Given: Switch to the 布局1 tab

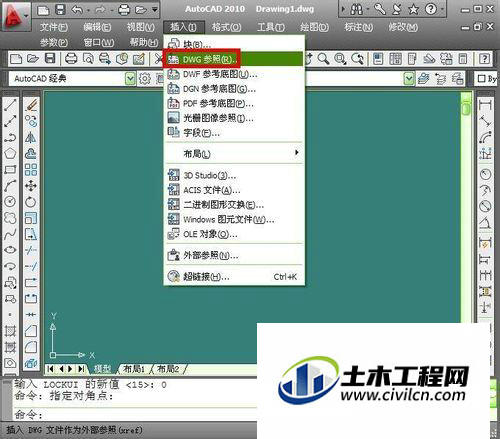Looking at the screenshot, I should pos(134,369).
